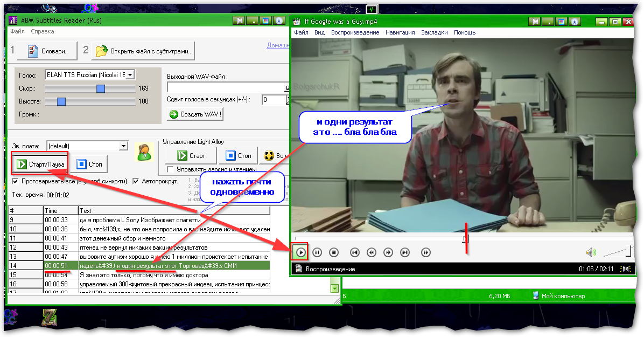
Task: Click Открыть файл с субтитрами button
Action: click(143, 51)
